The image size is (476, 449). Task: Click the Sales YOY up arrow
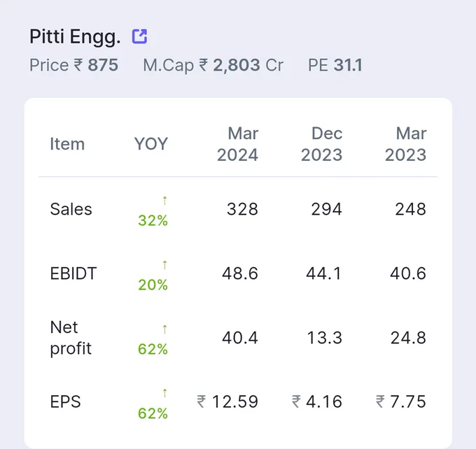pyautogui.click(x=164, y=201)
